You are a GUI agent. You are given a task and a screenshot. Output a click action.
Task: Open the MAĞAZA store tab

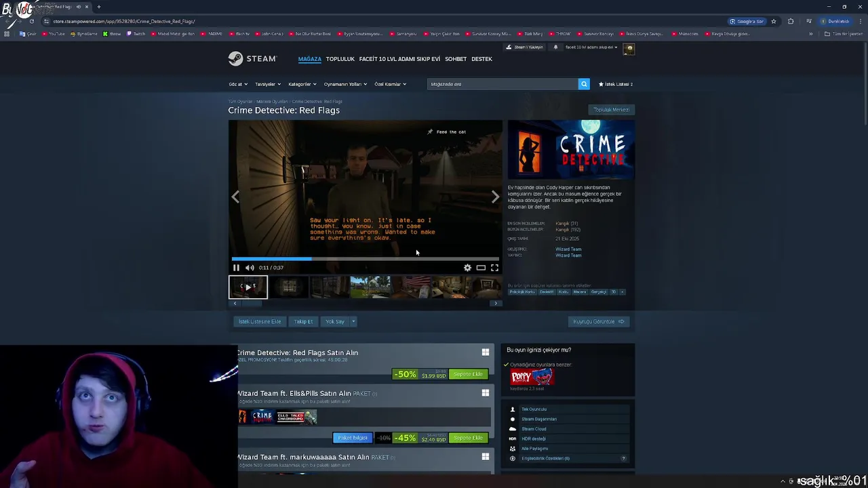(310, 59)
